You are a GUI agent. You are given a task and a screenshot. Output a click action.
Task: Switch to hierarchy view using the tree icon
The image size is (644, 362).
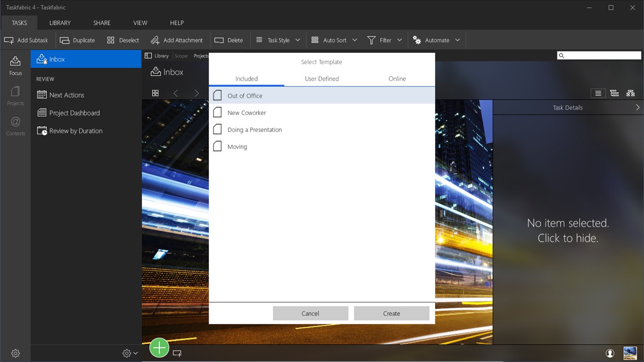pyautogui.click(x=630, y=93)
